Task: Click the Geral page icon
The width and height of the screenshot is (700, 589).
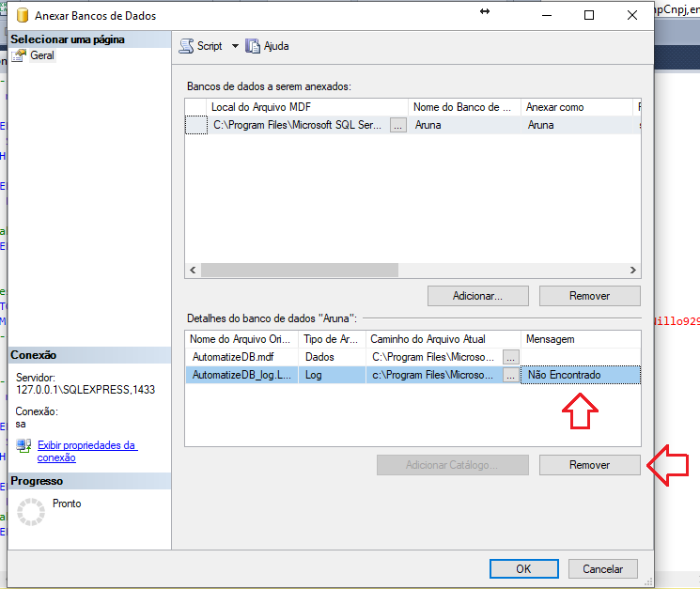Action: 19,55
